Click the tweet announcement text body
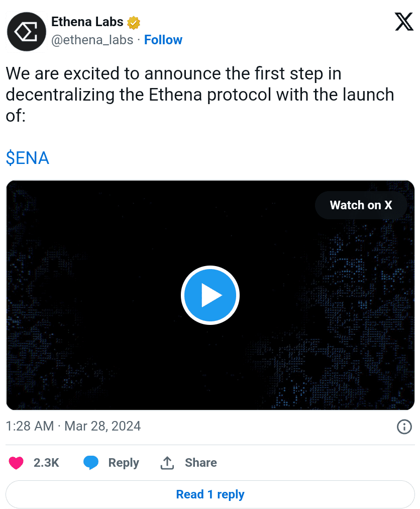This screenshot has width=420, height=509. pos(199,95)
